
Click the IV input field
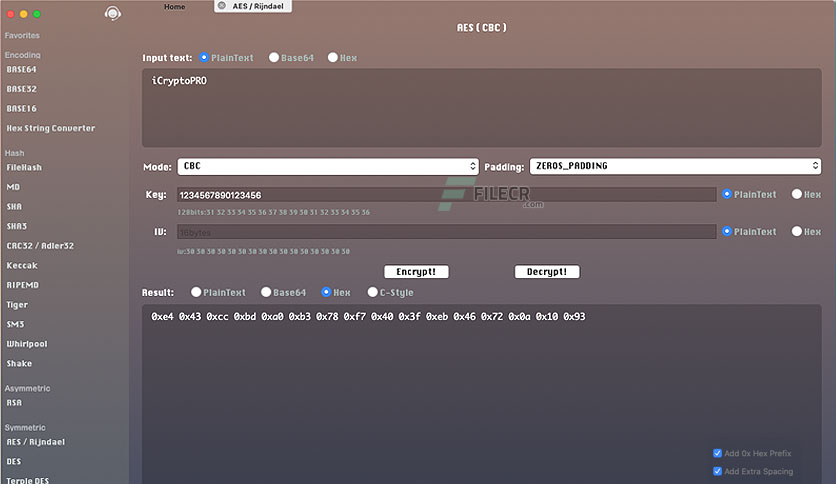(x=446, y=232)
